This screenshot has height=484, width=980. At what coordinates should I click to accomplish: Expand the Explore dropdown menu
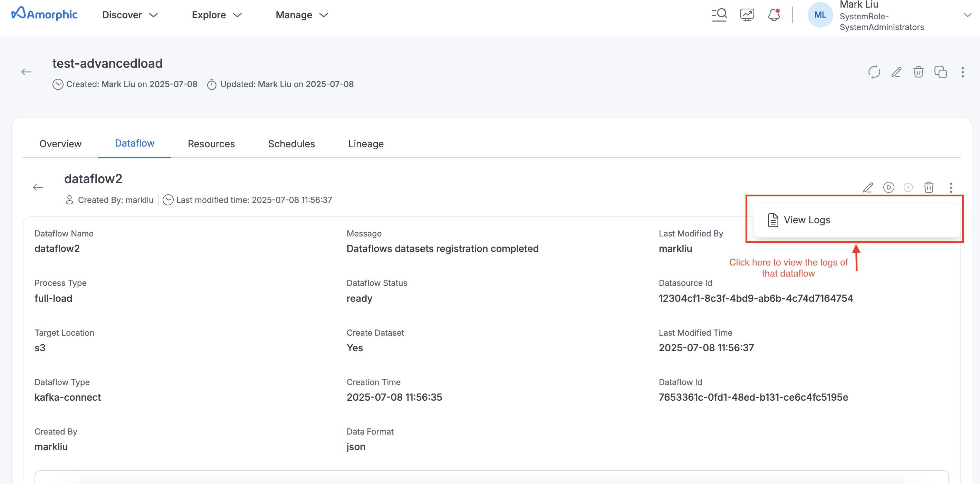point(217,15)
